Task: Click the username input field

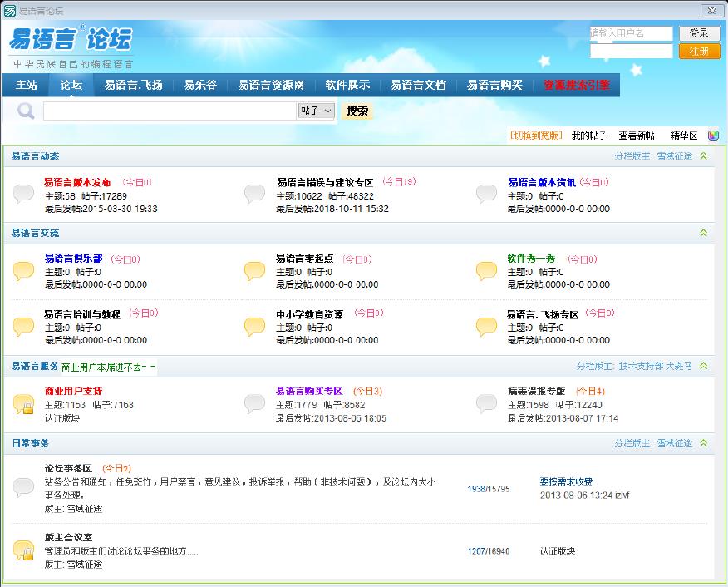Action: click(631, 33)
